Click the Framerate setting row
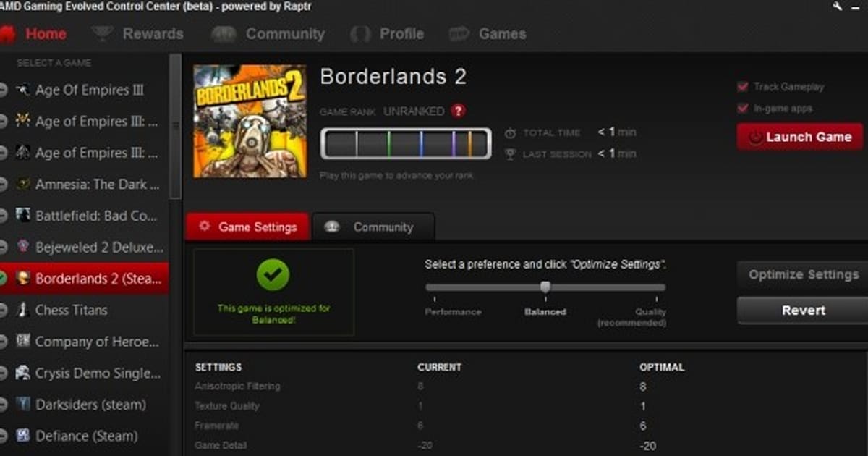This screenshot has width=868, height=456. (x=526, y=426)
